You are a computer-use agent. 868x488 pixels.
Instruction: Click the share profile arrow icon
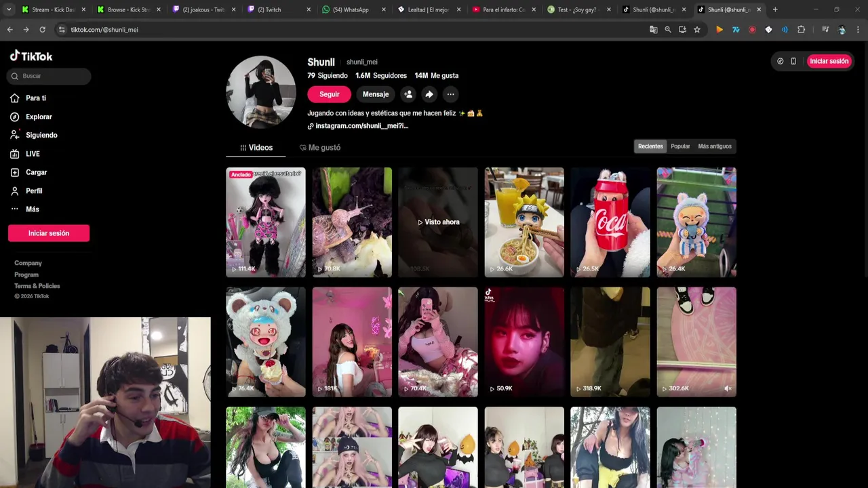click(x=429, y=94)
